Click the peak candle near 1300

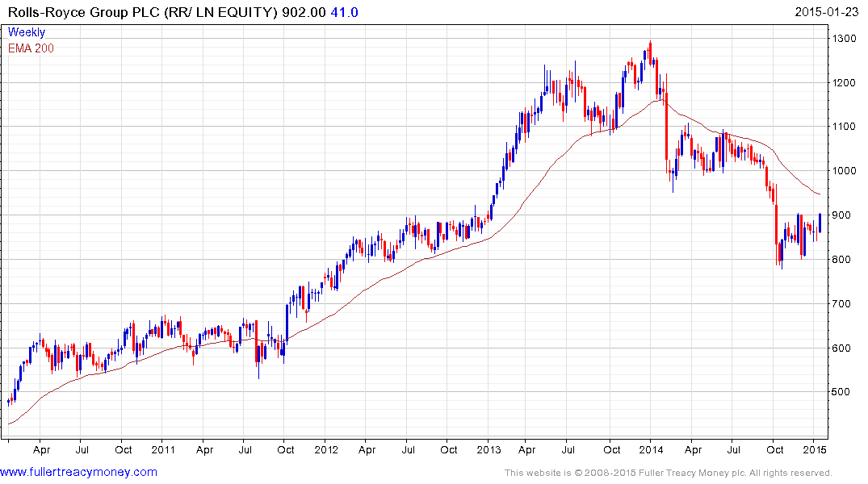tap(651, 52)
